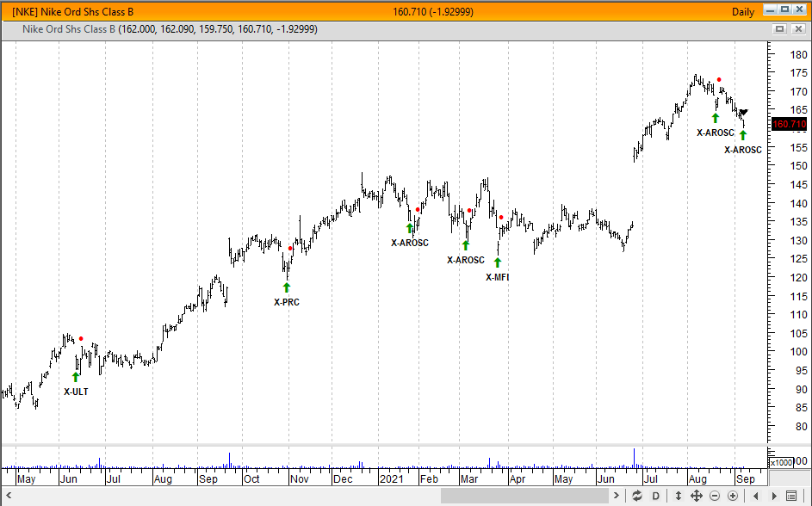This screenshot has width=812, height=506.
Task: Click the Daily interval label in title bar
Action: [743, 12]
